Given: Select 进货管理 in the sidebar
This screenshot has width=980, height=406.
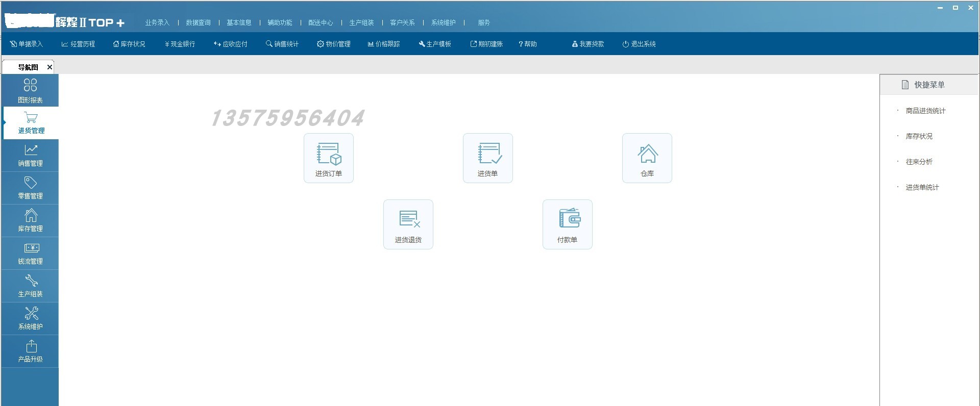Looking at the screenshot, I should pyautogui.click(x=31, y=123).
